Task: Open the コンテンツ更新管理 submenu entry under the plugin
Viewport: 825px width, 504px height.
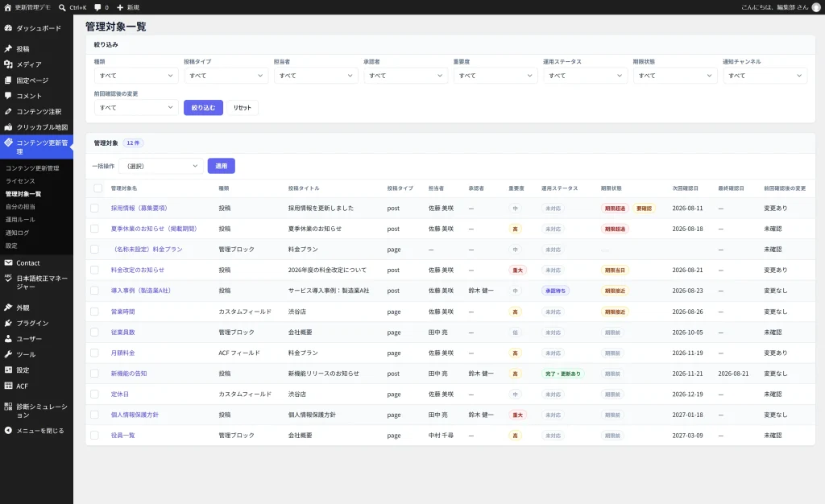Action: (32, 168)
